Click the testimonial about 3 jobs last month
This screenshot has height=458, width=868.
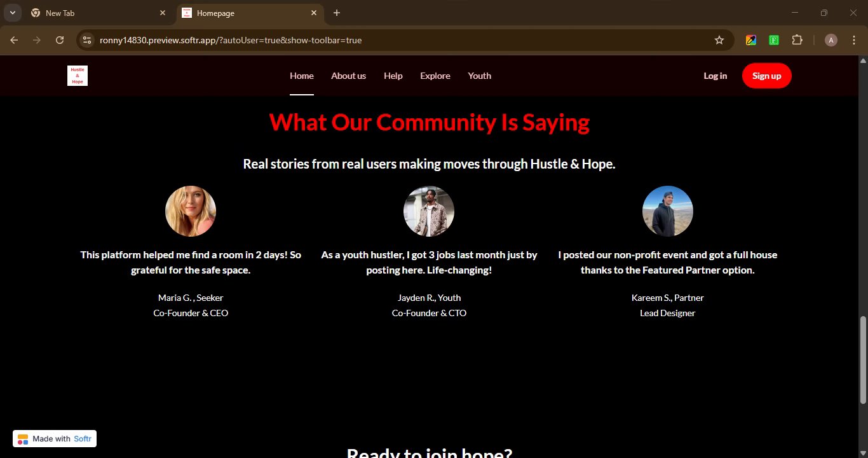(x=429, y=262)
